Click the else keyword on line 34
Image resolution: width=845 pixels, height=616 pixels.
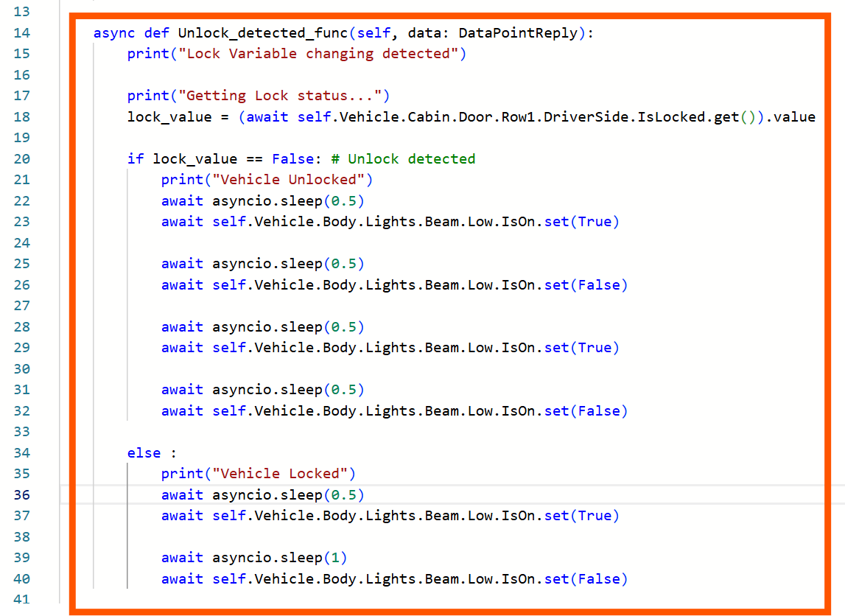pyautogui.click(x=144, y=453)
